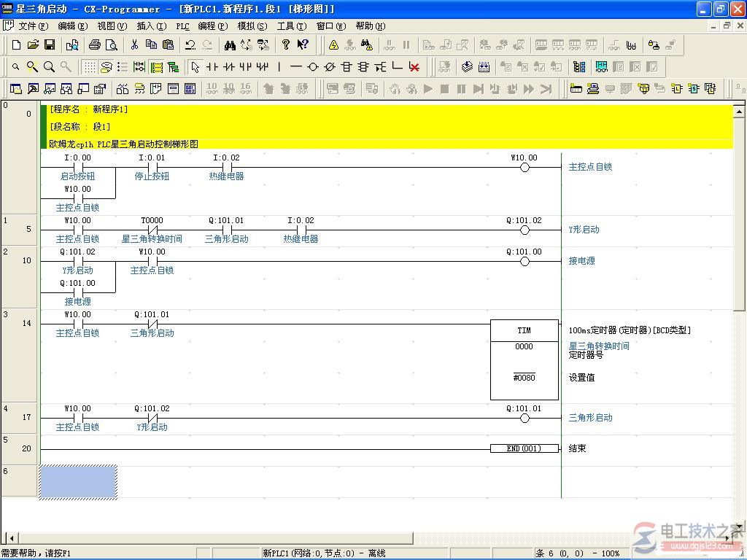Image resolution: width=747 pixels, height=560 pixels.
Task: Click the red X delete line tool
Action: click(414, 67)
